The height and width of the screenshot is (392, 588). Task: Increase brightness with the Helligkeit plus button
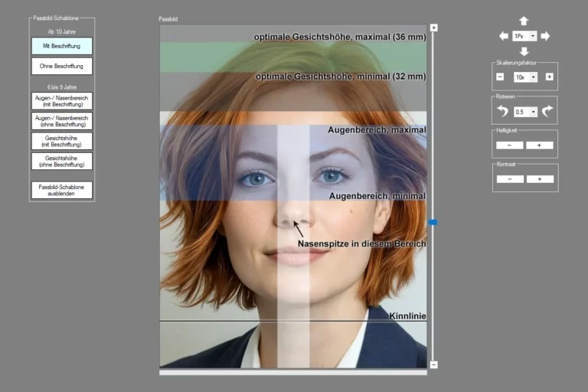pyautogui.click(x=539, y=145)
